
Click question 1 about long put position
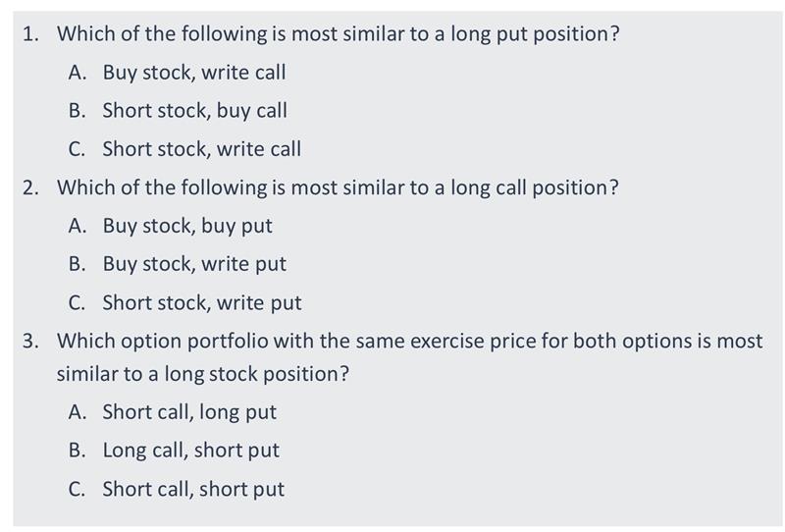click(x=338, y=34)
